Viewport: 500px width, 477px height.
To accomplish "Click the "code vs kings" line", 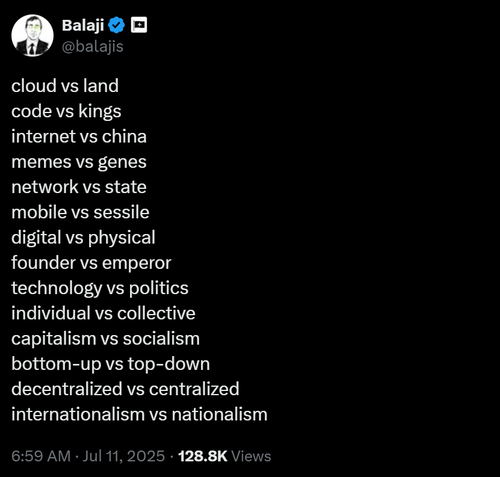I will tap(66, 111).
